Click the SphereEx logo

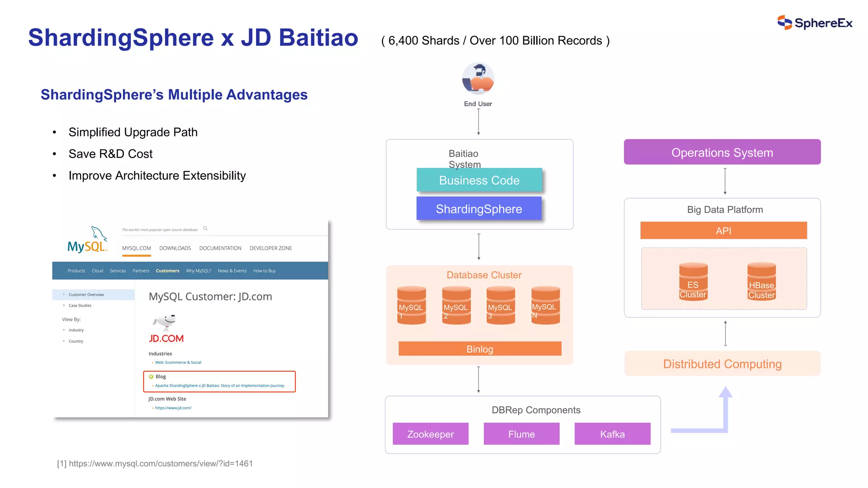click(x=815, y=23)
